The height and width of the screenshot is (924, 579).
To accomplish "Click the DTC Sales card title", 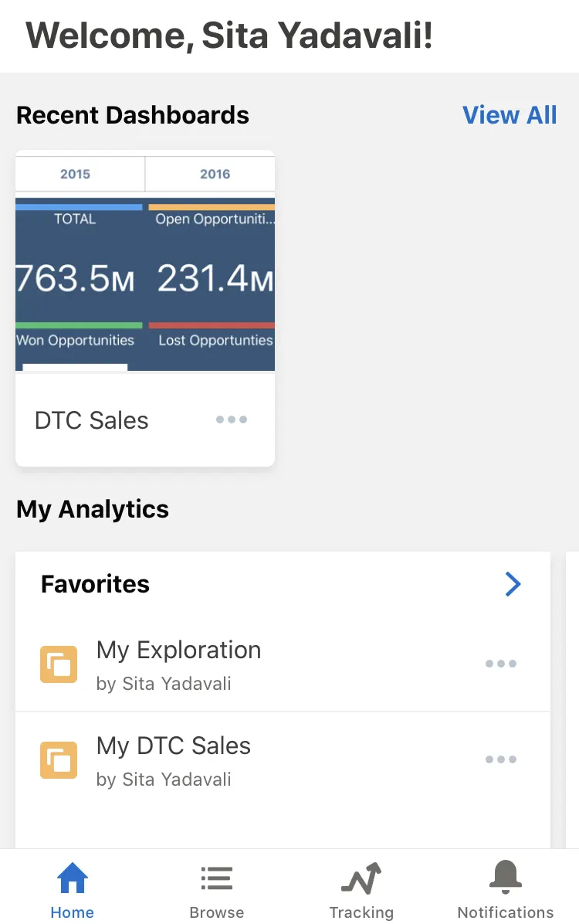I will (92, 420).
